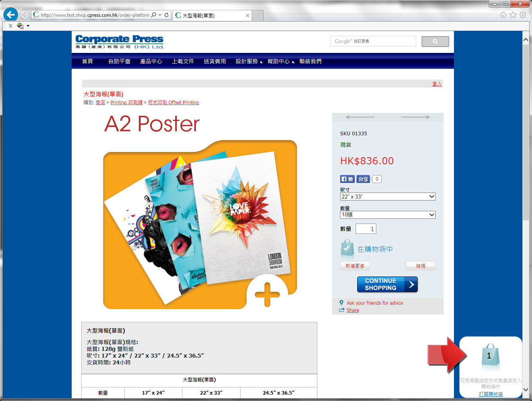Click the 結帳 checkout button
The image size is (532, 401).
(421, 266)
